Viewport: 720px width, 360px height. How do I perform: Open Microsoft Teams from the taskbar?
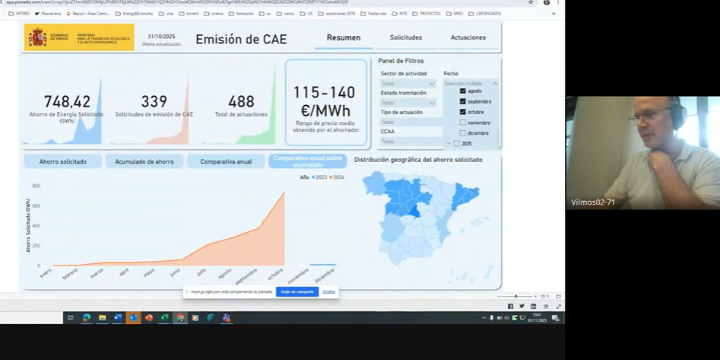(x=226, y=318)
